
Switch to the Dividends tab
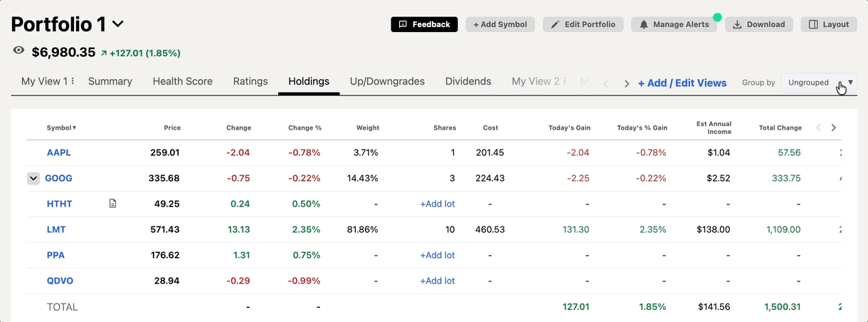click(x=468, y=81)
